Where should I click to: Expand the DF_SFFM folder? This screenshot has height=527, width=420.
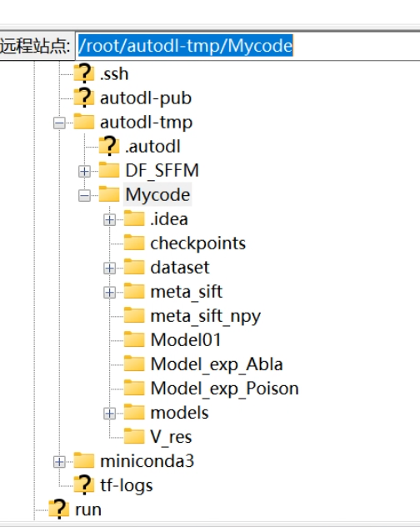pos(84,172)
